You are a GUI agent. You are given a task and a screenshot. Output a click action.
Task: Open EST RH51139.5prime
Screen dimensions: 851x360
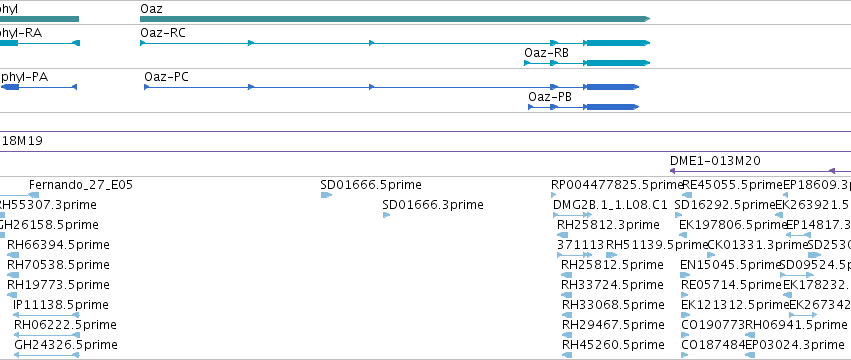click(657, 245)
